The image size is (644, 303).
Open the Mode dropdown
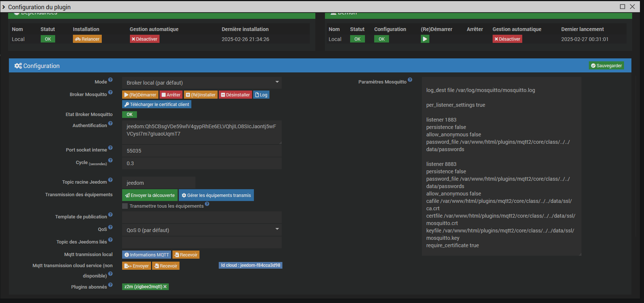(x=202, y=83)
